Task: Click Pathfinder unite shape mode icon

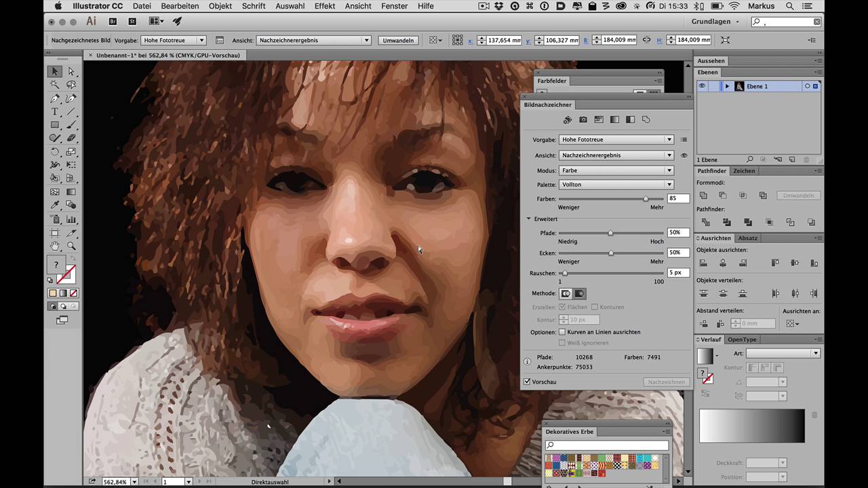Action: coord(703,195)
